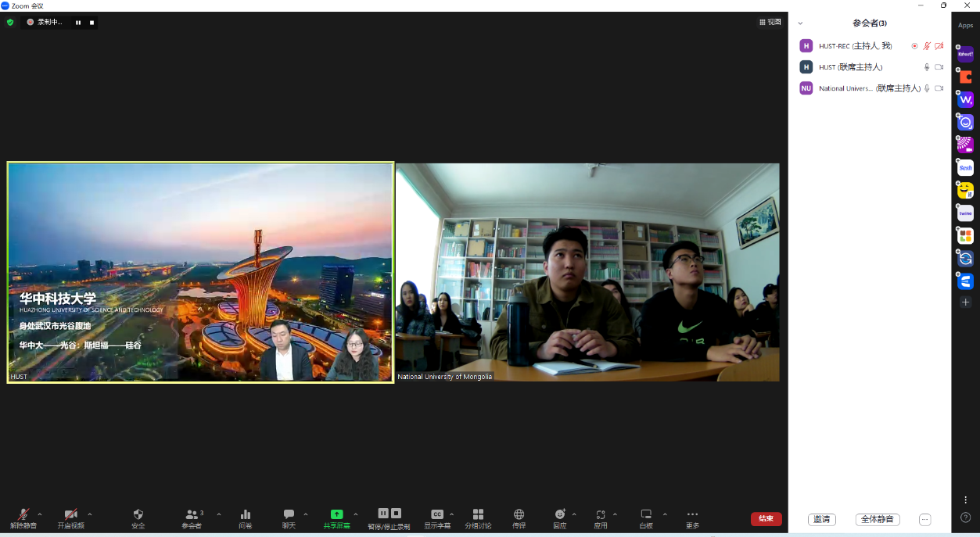Open the blue smiley-face app icon
This screenshot has width=980, height=537.
pyautogui.click(x=966, y=123)
